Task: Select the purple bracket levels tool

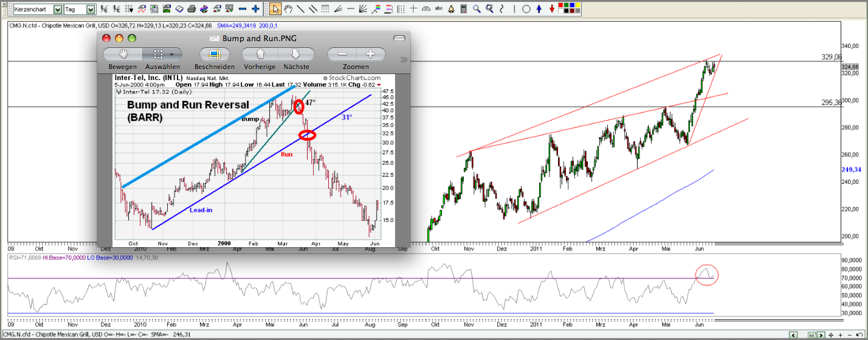Action: [388, 9]
